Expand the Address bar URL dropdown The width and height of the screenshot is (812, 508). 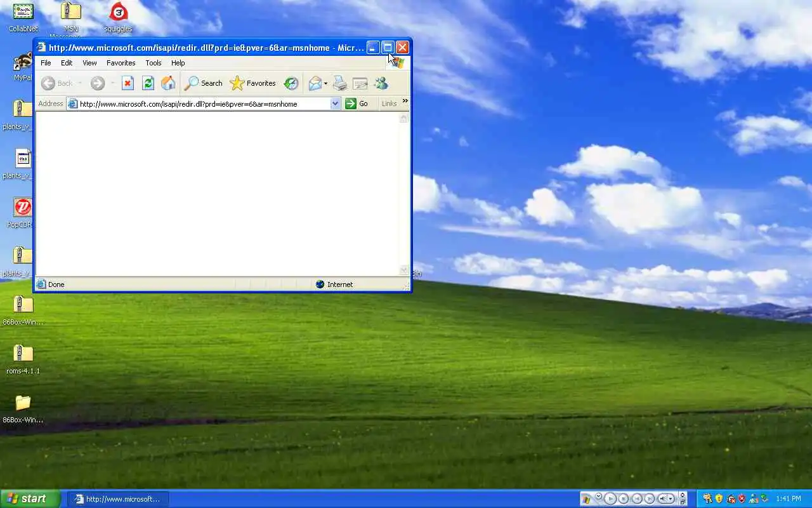[336, 104]
